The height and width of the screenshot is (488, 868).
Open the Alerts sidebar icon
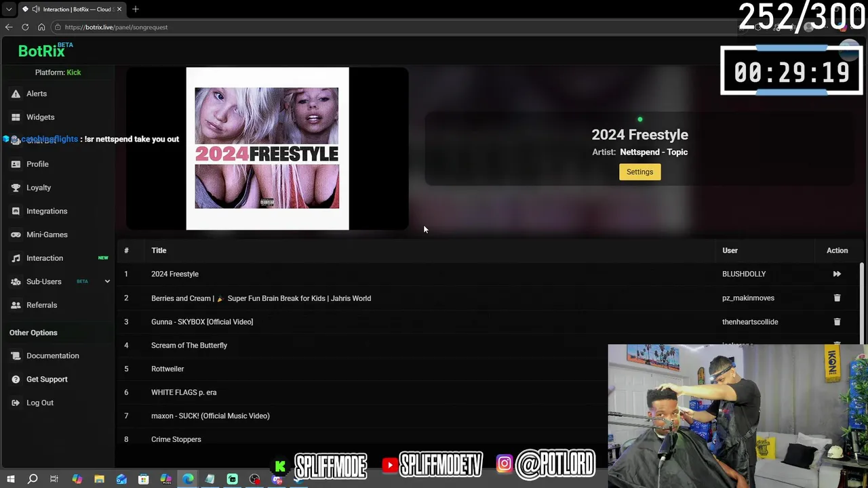point(16,94)
